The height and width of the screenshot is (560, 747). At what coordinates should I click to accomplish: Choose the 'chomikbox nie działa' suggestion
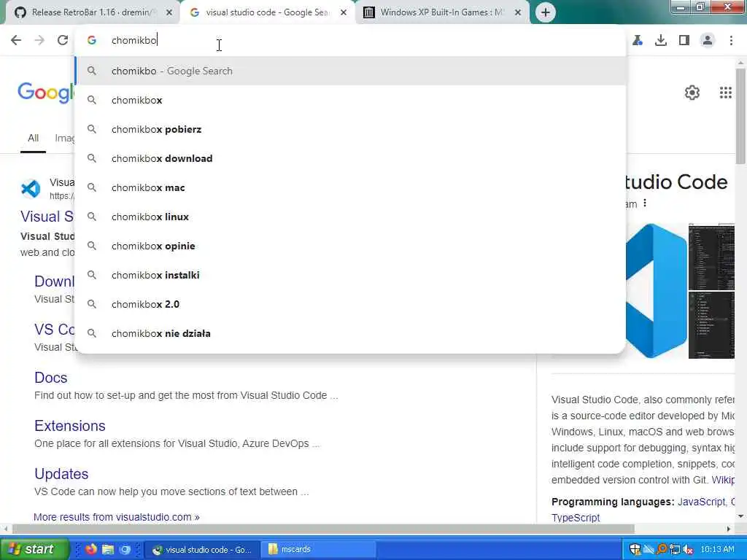pos(350,333)
